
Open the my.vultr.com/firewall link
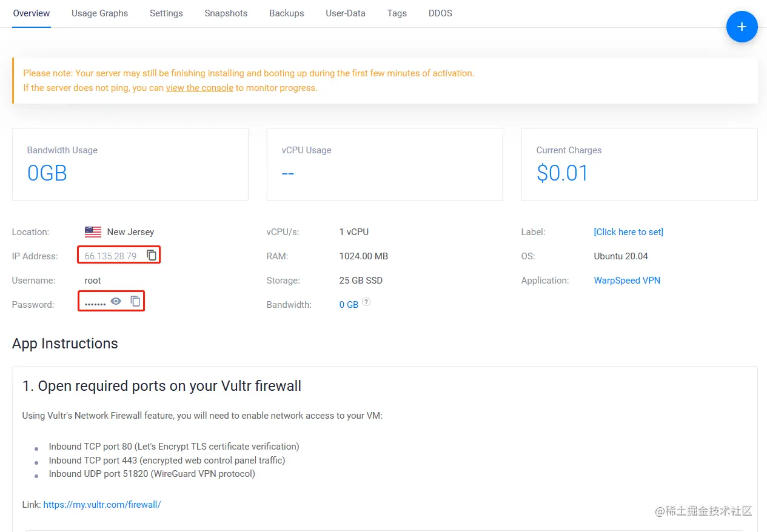pyautogui.click(x=102, y=504)
